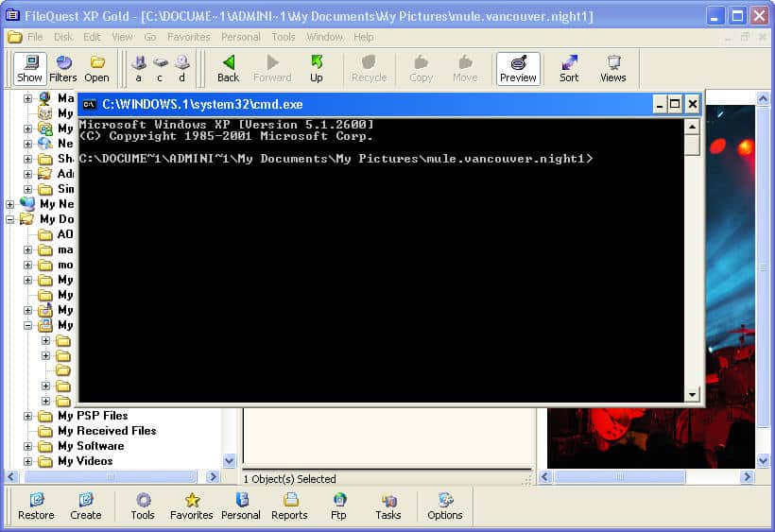Open the Sort options
The image size is (775, 532).
tap(569, 68)
